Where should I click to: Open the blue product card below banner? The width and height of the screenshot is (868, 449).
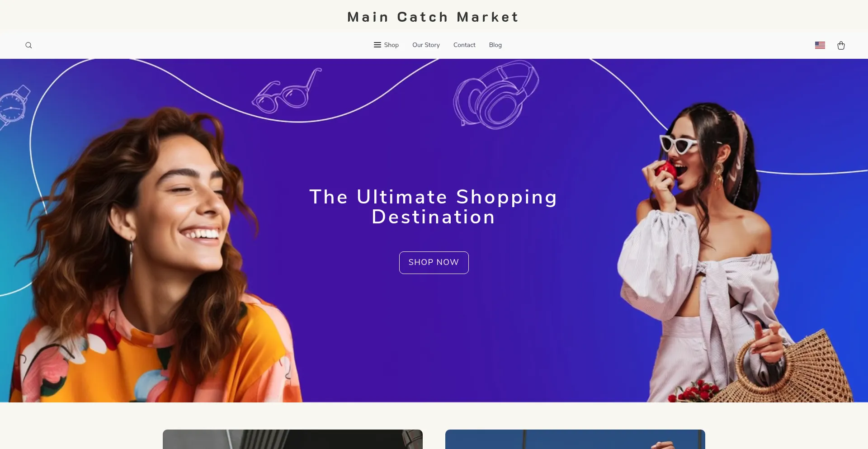pyautogui.click(x=575, y=439)
